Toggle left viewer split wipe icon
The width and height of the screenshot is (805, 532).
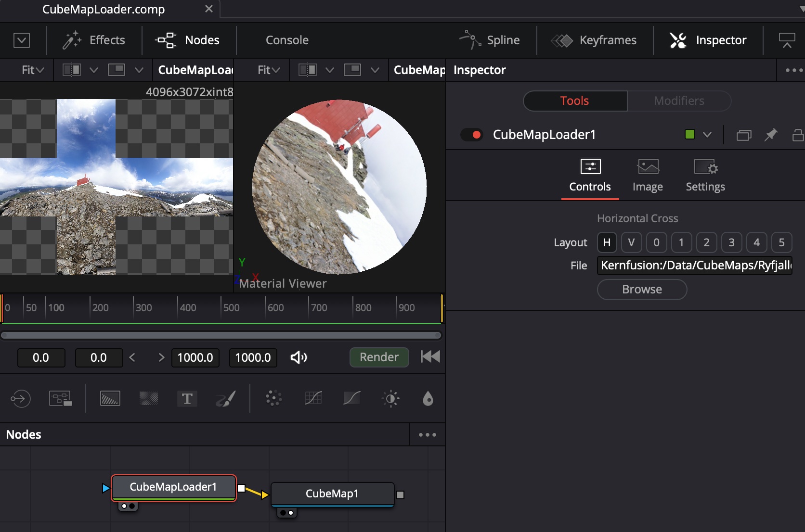coord(72,70)
